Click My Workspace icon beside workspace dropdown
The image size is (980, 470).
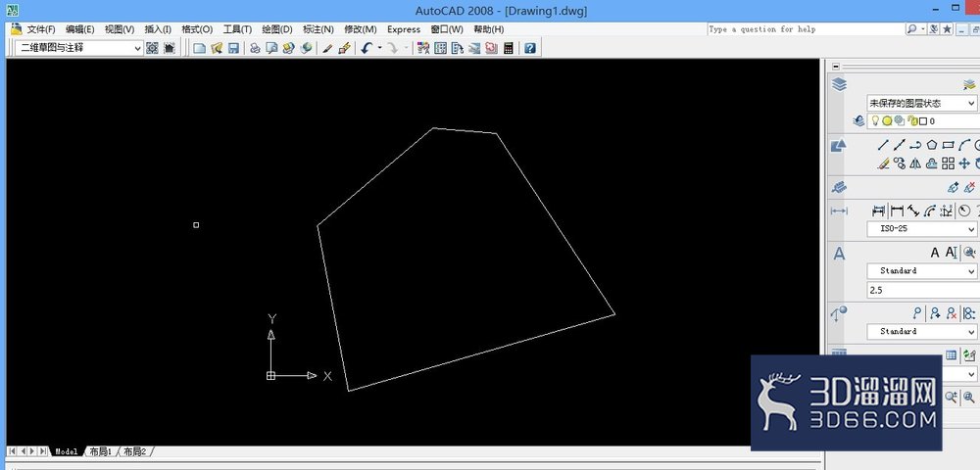tap(170, 48)
